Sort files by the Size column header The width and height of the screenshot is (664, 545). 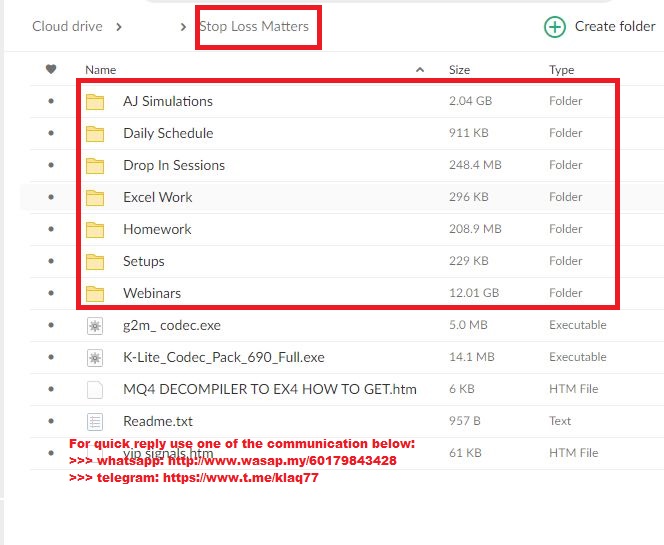459,70
